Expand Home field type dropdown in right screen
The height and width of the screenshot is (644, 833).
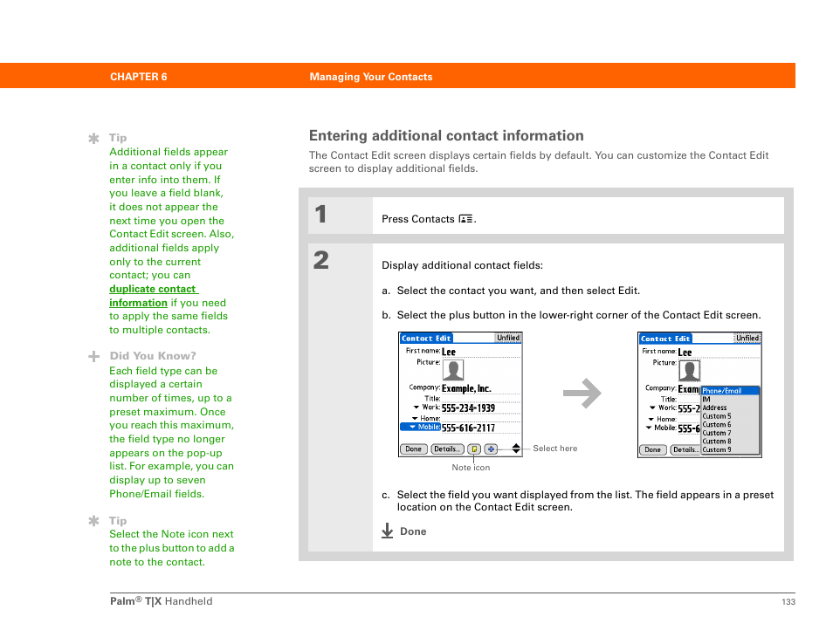coord(651,419)
